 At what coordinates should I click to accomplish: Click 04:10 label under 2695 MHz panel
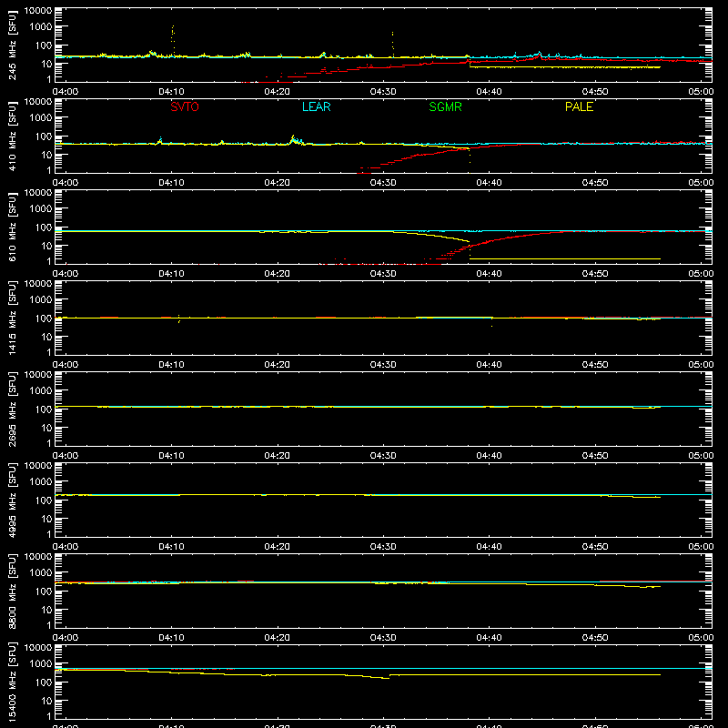pyautogui.click(x=171, y=456)
